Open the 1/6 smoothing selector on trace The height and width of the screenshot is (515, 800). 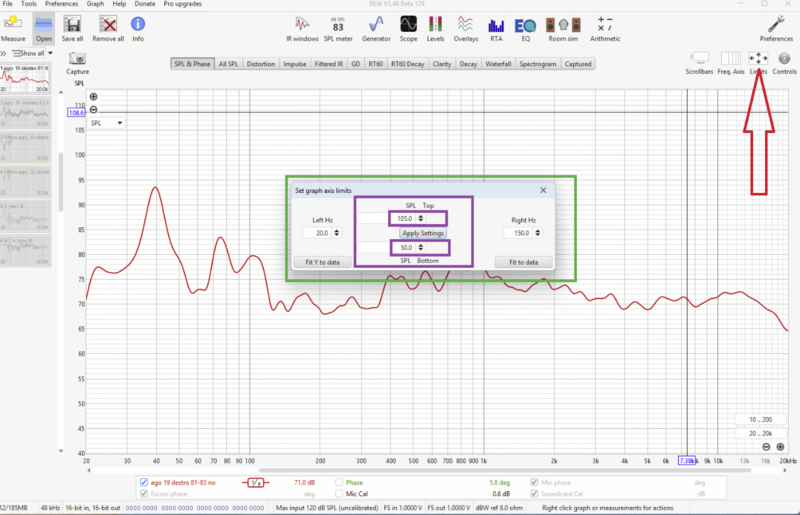click(256, 482)
